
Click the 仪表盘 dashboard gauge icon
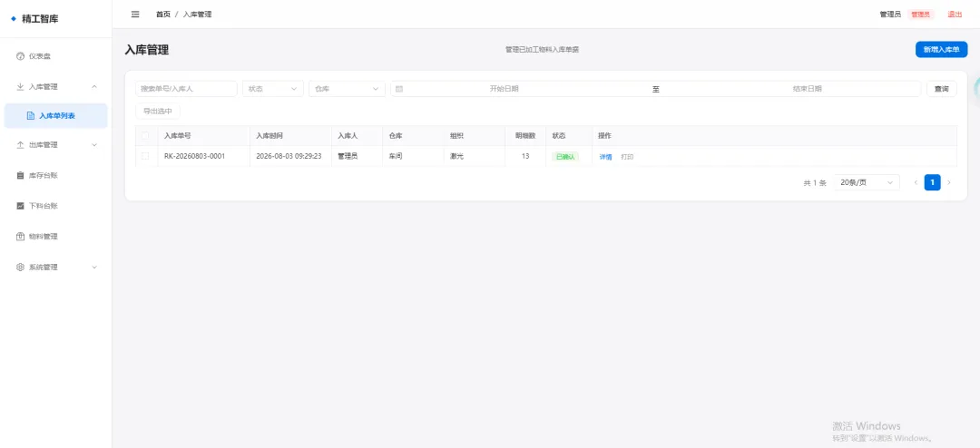tap(20, 56)
